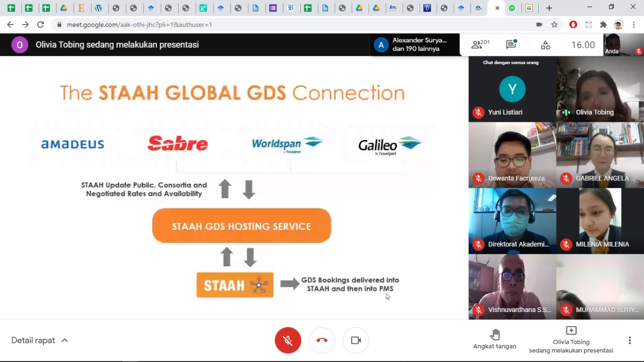Switch to the purple Google Forms tab

(273, 8)
